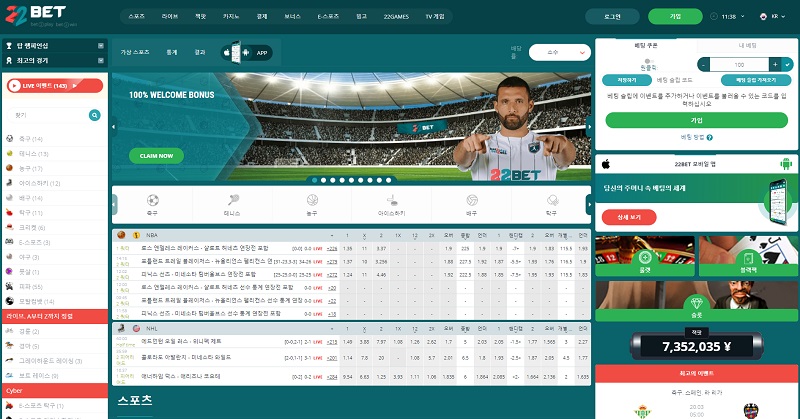Click the ice hockey icon in the sports carousel
Screen dimensions: 800x419
(x=392, y=200)
